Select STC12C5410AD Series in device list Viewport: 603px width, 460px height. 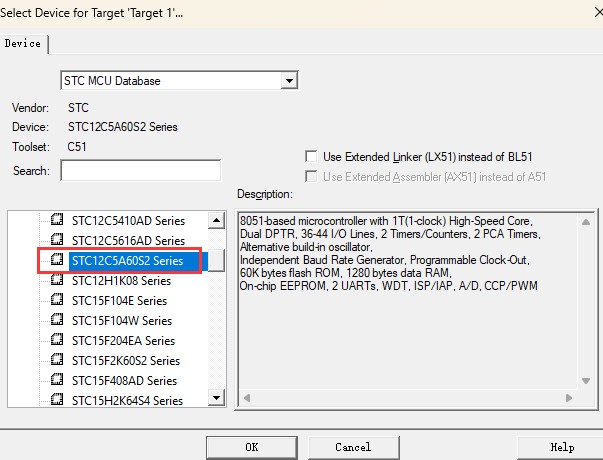pos(128,221)
